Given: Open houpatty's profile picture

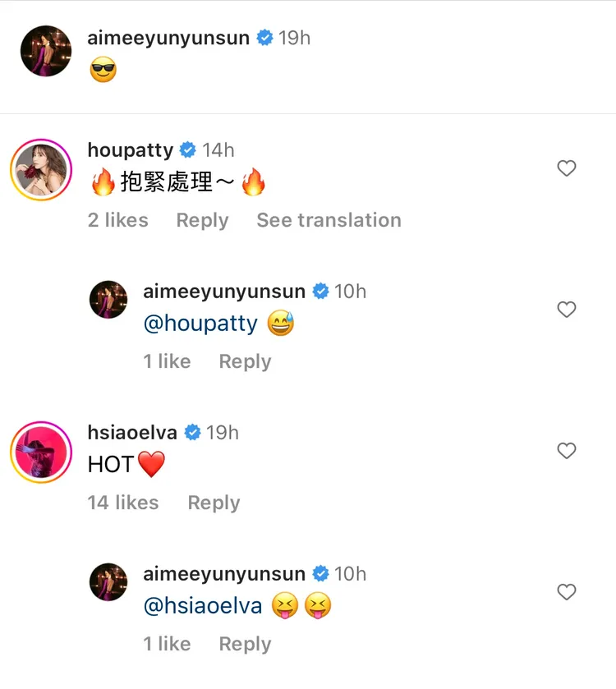Looking at the screenshot, I should click(x=40, y=170).
